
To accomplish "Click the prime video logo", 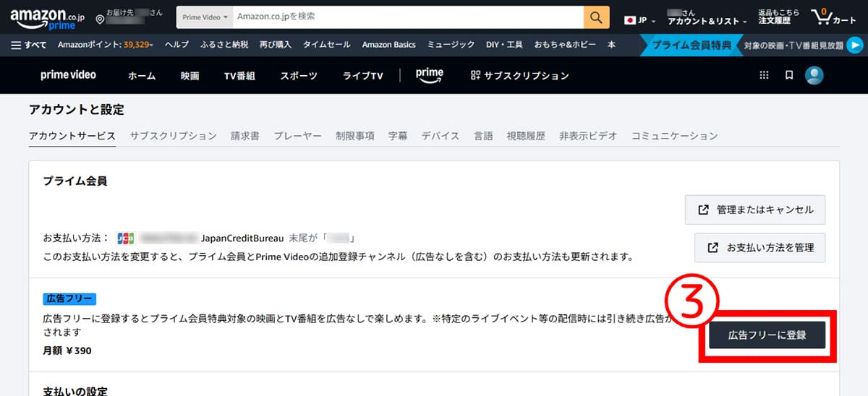I will pyautogui.click(x=68, y=75).
